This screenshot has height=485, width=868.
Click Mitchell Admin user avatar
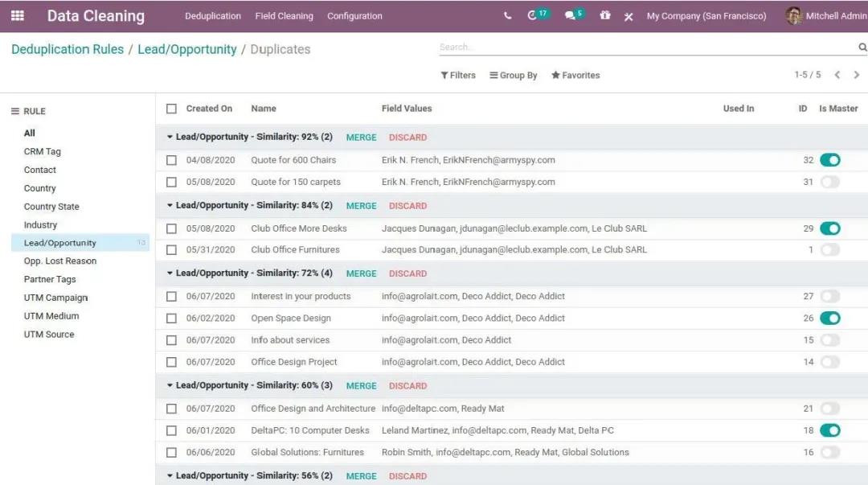coord(794,16)
